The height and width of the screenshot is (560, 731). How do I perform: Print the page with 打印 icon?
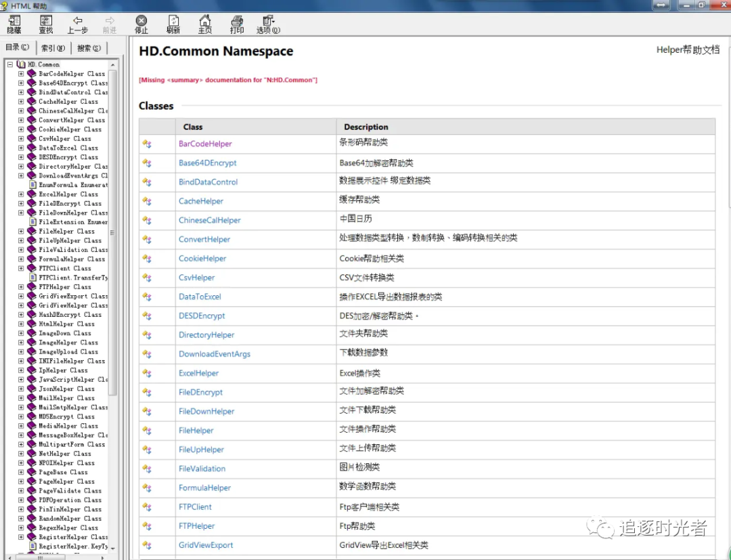[237, 20]
